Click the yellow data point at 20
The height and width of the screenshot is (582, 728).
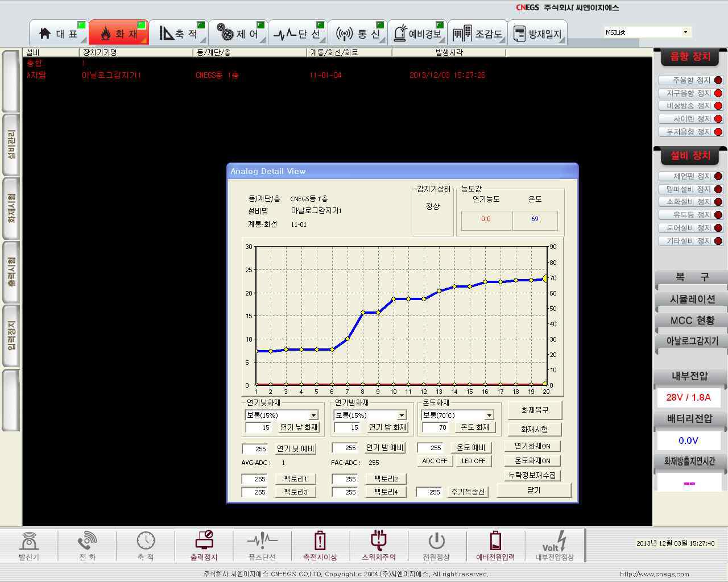[x=545, y=278]
